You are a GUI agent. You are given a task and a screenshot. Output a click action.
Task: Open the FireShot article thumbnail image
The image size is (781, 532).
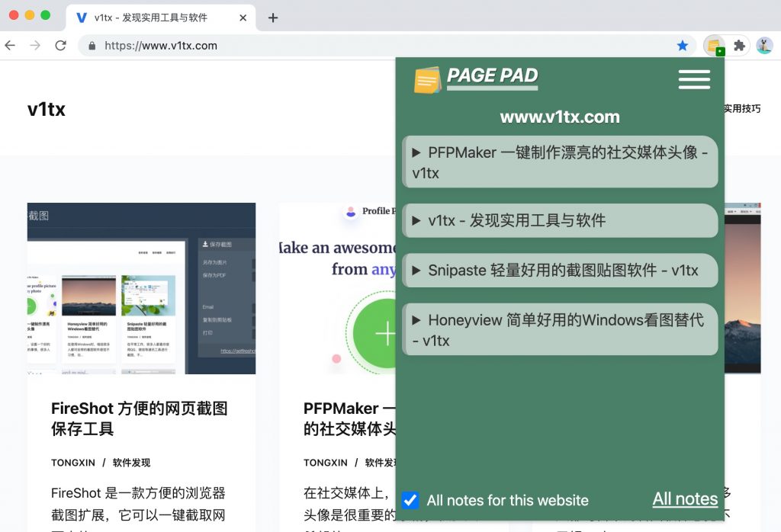(141, 288)
